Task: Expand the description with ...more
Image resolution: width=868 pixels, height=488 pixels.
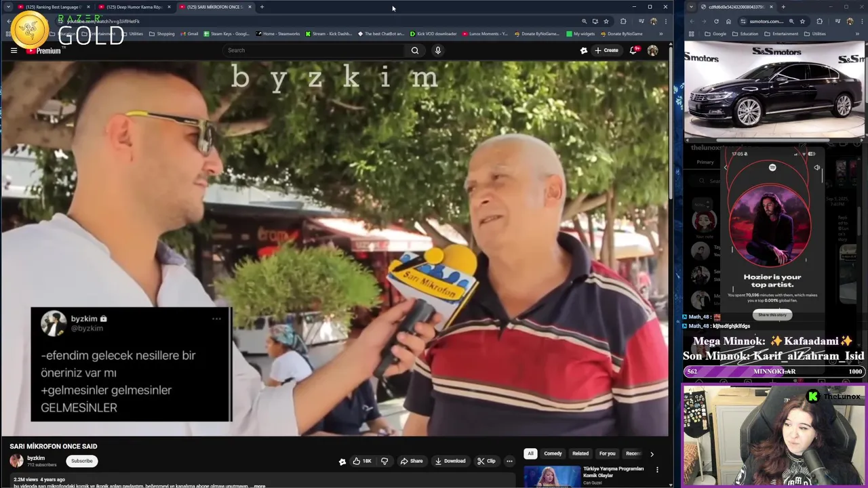Action: pos(258,486)
